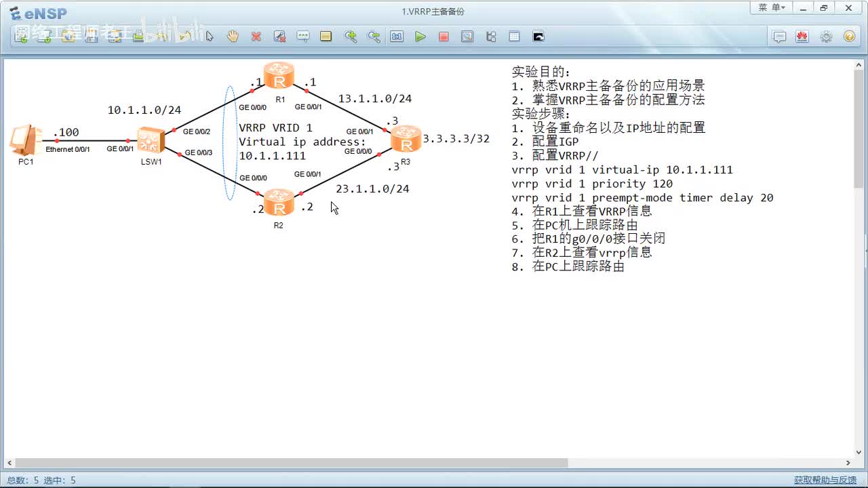Click the '.100' host address label
Screen dimensions: 868x488
66,132
